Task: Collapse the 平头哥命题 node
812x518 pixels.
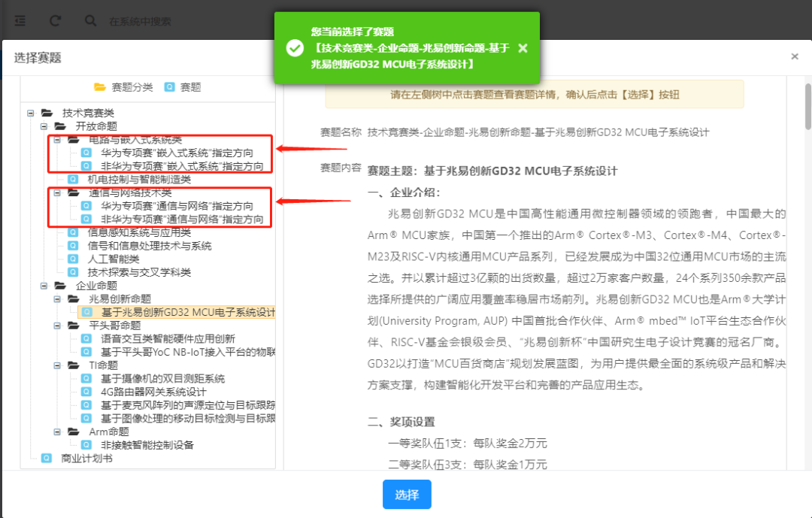Action: [57, 326]
